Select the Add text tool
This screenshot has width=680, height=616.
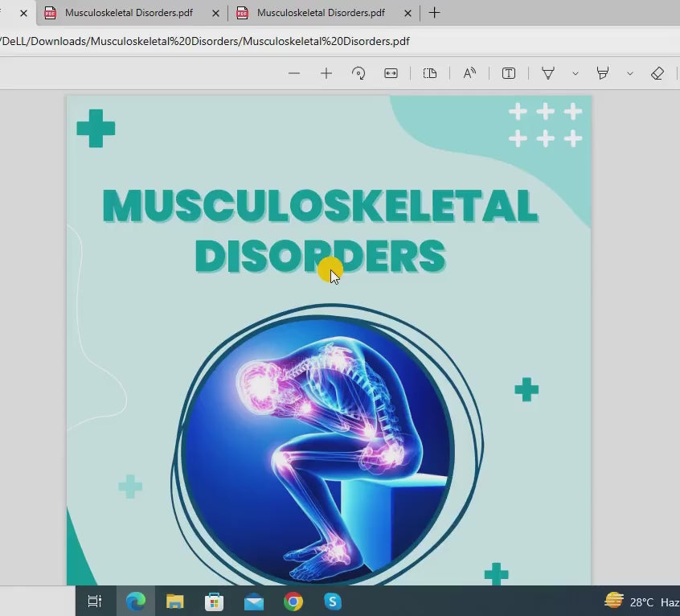pos(509,73)
